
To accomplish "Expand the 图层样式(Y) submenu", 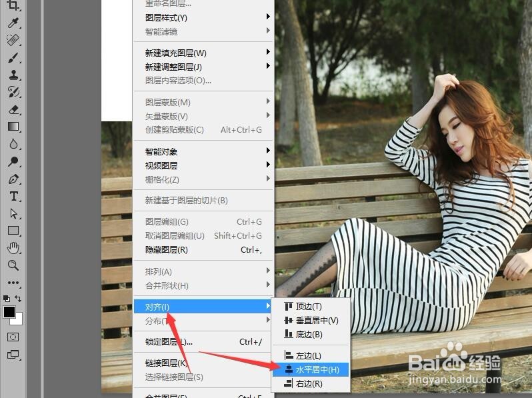I will point(203,17).
